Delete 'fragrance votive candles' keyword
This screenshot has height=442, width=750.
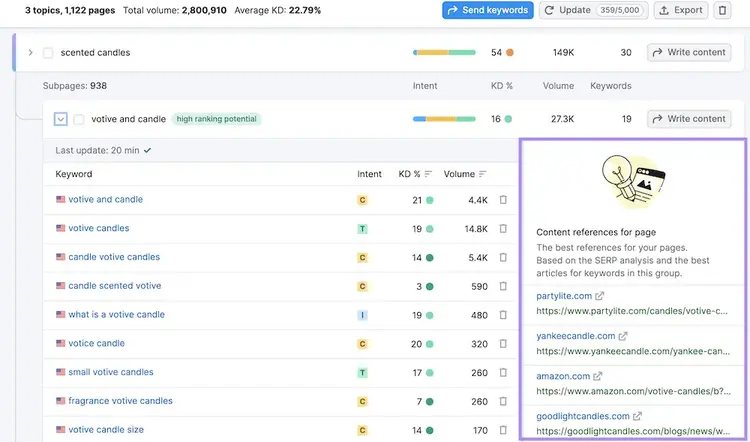point(503,401)
